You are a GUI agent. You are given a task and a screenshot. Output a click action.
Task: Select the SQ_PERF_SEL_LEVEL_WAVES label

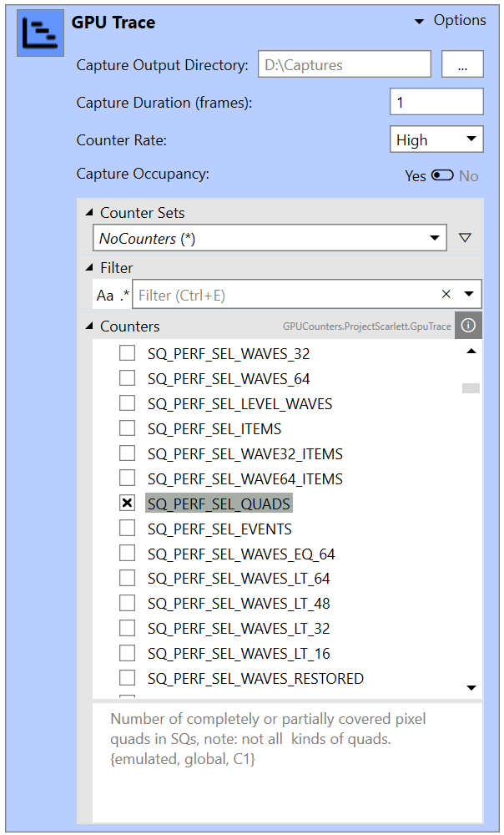coord(240,403)
